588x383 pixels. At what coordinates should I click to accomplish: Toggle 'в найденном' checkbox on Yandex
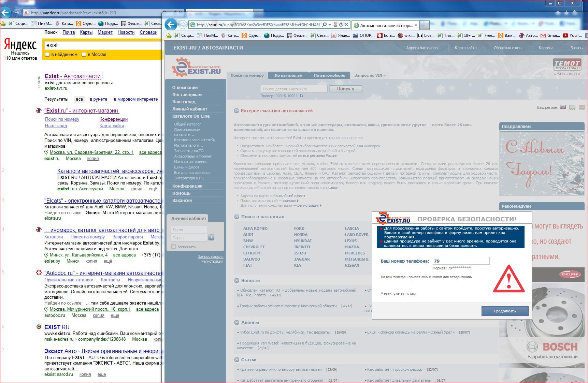click(47, 55)
